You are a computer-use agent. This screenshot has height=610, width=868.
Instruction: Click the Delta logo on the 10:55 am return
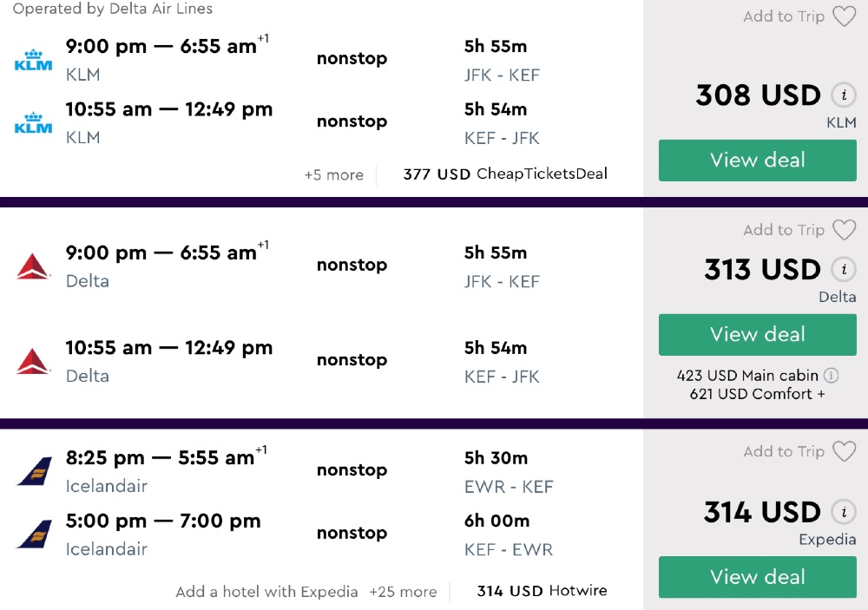click(34, 361)
